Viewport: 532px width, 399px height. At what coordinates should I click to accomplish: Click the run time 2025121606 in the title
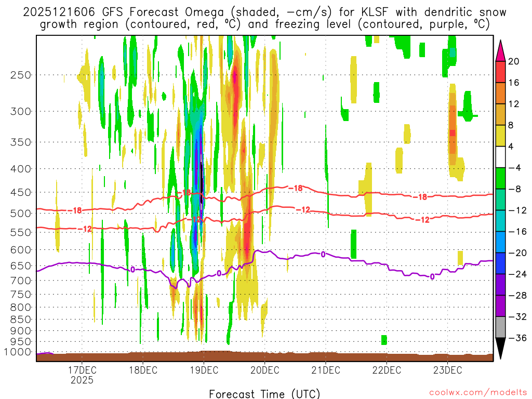(x=59, y=12)
